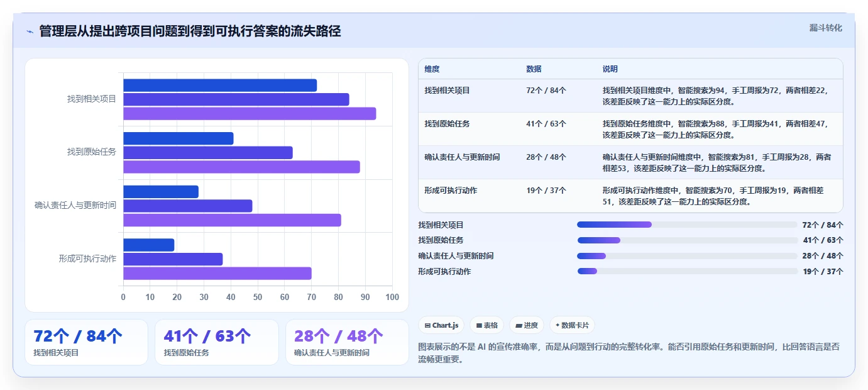
Task: Click the x-axis tick value 50
Action: pos(258,297)
